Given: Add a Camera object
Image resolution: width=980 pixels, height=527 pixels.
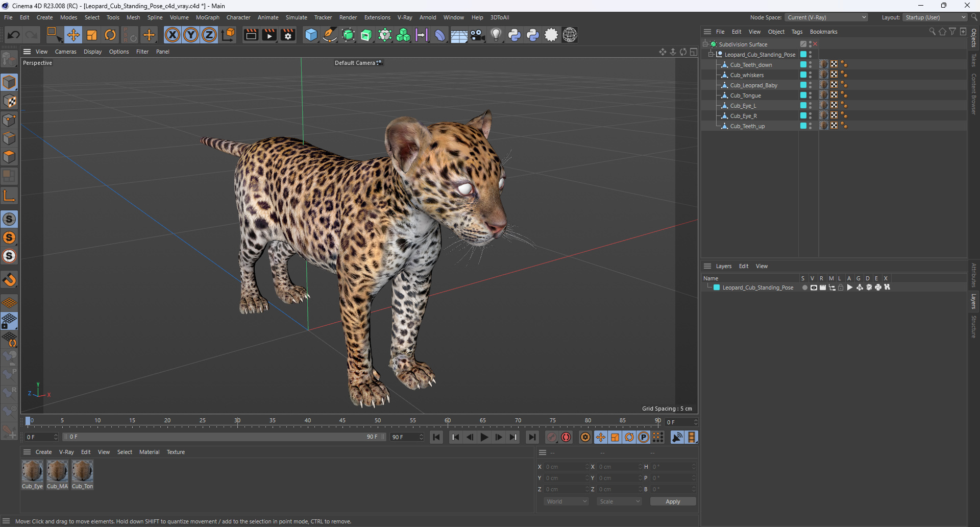Looking at the screenshot, I should 477,35.
